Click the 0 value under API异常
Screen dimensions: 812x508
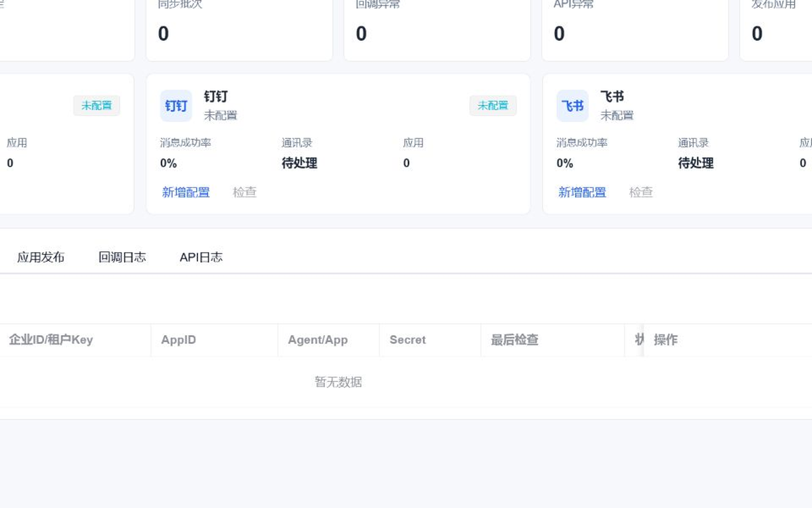[559, 34]
